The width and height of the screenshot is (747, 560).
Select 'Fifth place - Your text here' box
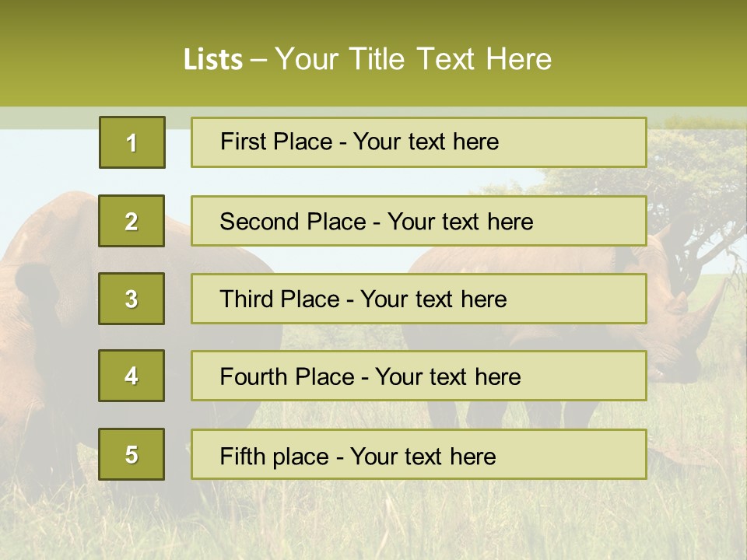click(419, 454)
